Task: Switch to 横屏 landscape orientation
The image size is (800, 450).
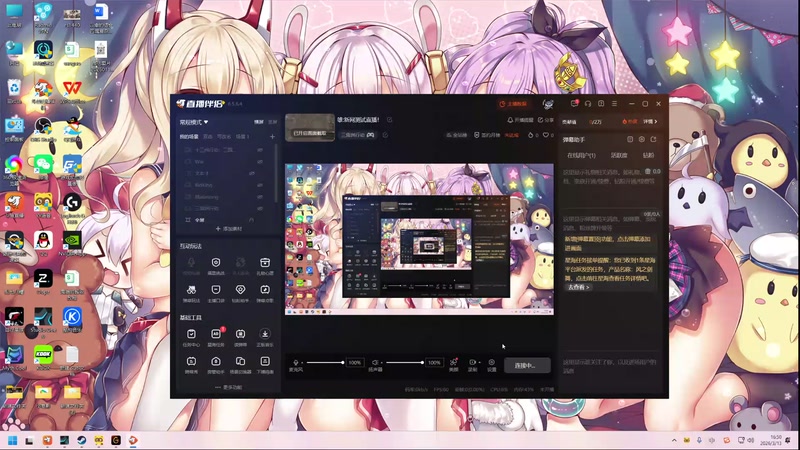Action: tap(259, 122)
